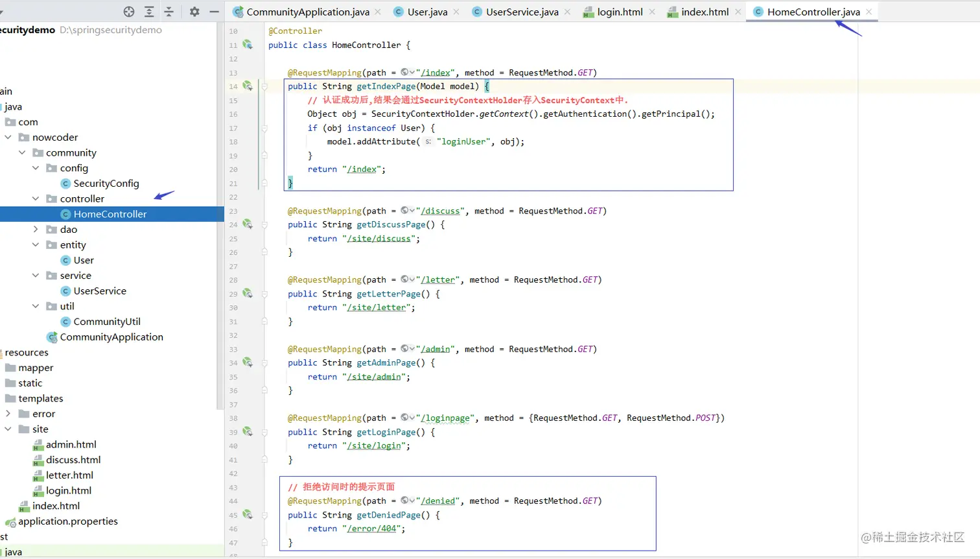Select UserService in project tree
Image resolution: width=980 pixels, height=559 pixels.
[93, 291]
